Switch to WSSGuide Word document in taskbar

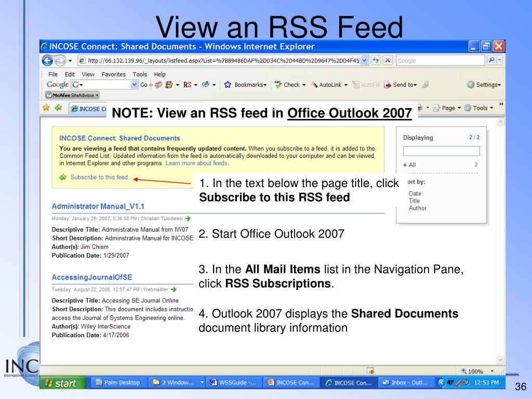tap(234, 383)
